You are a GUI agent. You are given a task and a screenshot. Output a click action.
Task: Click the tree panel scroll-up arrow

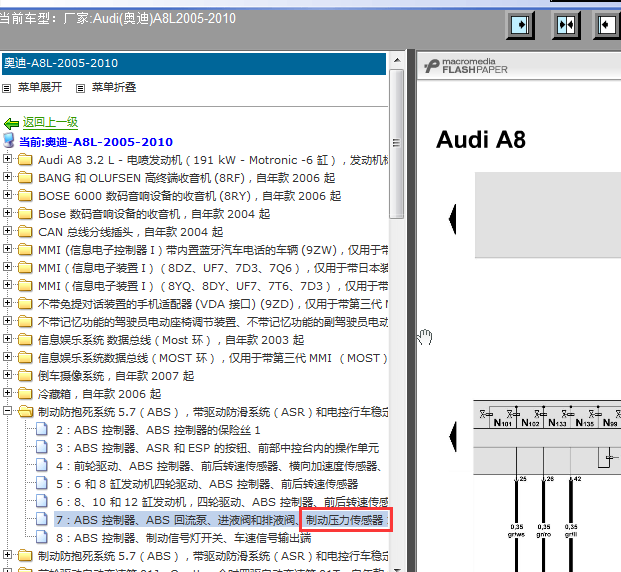397,60
